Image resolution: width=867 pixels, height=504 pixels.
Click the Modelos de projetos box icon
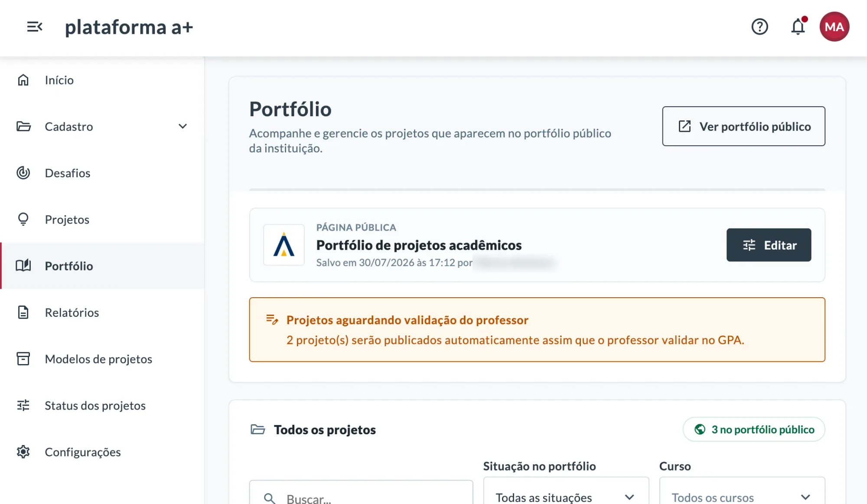[23, 359]
